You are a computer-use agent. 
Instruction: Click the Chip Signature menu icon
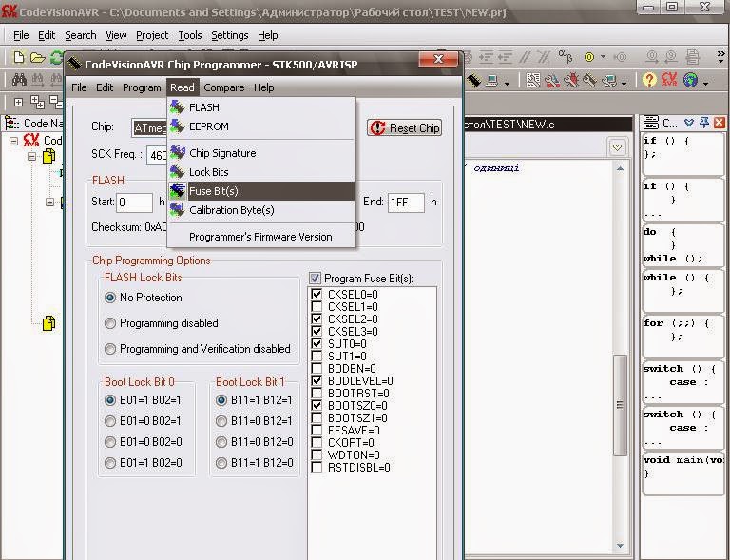click(177, 153)
